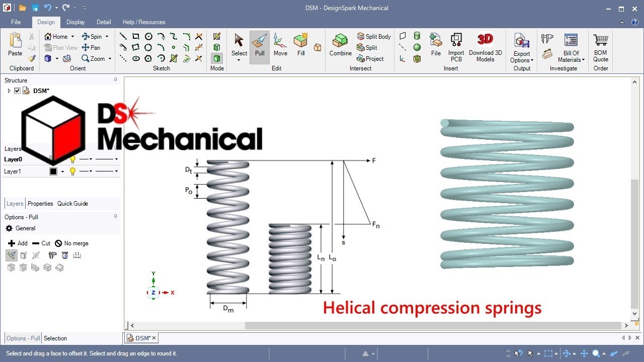Viewport: 644px width, 362px height.
Task: Expand the DSM* tree node
Action: click(9, 91)
